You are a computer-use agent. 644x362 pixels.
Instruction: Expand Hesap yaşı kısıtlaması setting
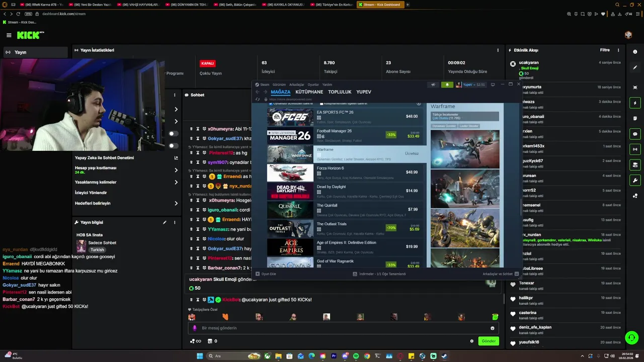point(176,170)
